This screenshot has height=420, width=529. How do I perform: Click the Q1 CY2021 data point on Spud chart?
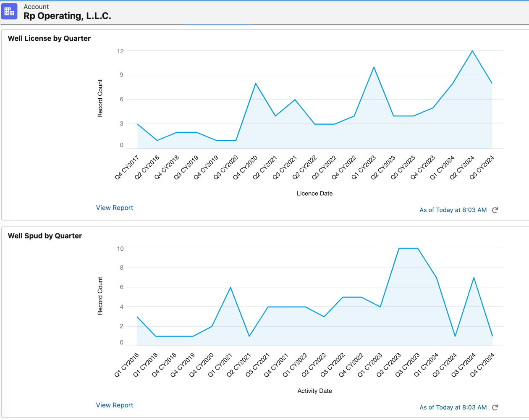tap(230, 287)
